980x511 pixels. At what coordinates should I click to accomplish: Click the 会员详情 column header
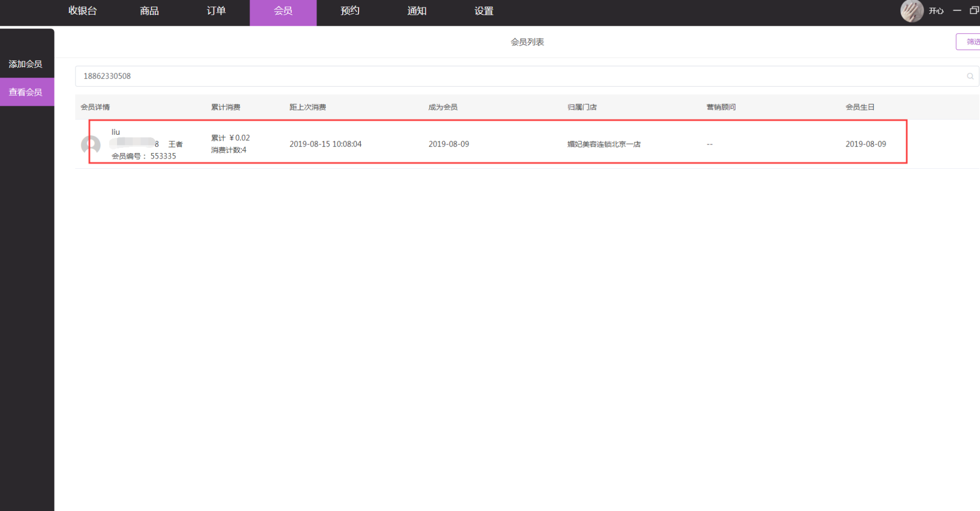coord(95,107)
